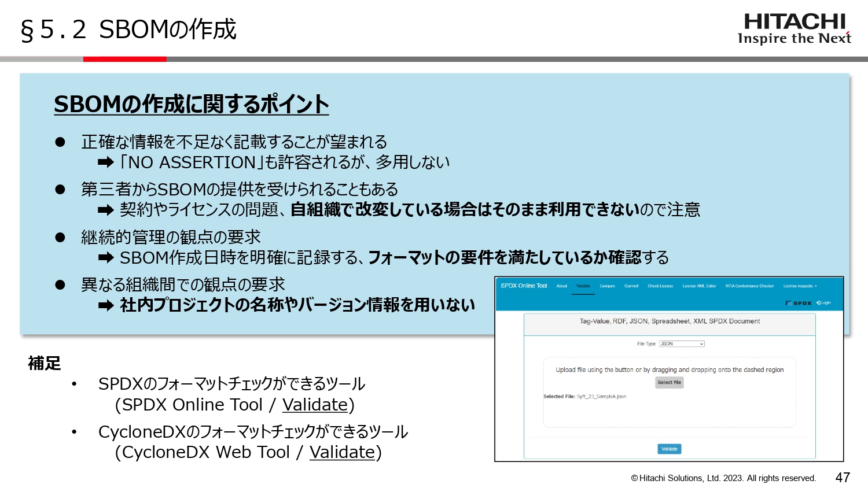The height and width of the screenshot is (488, 868).
Task: Open the About page
Action: [561, 286]
